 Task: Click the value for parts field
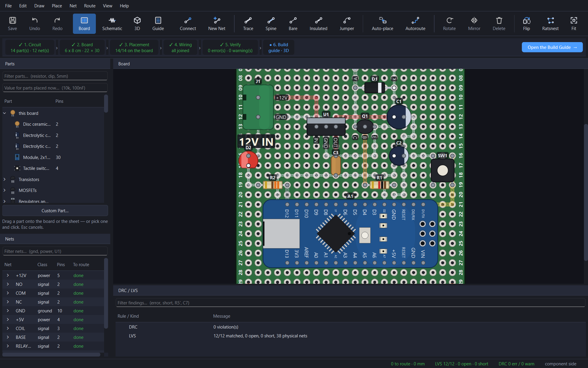[x=55, y=88]
